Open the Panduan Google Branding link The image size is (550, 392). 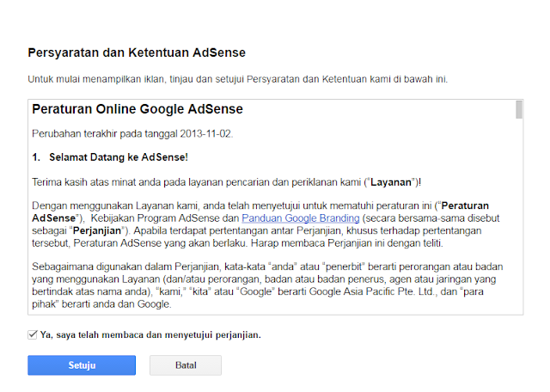[x=301, y=218]
